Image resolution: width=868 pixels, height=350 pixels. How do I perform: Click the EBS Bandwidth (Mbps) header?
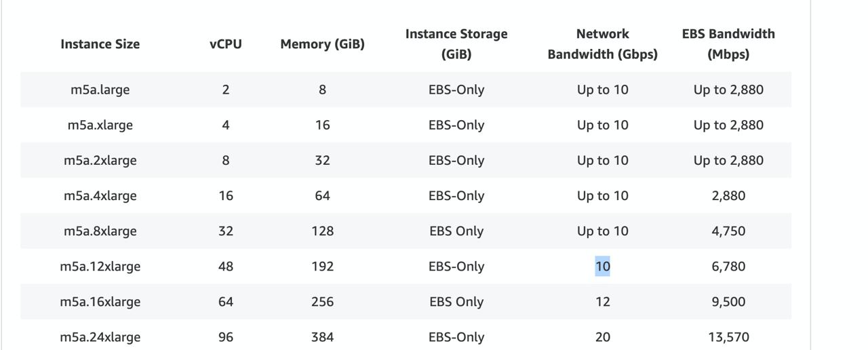[x=728, y=44]
